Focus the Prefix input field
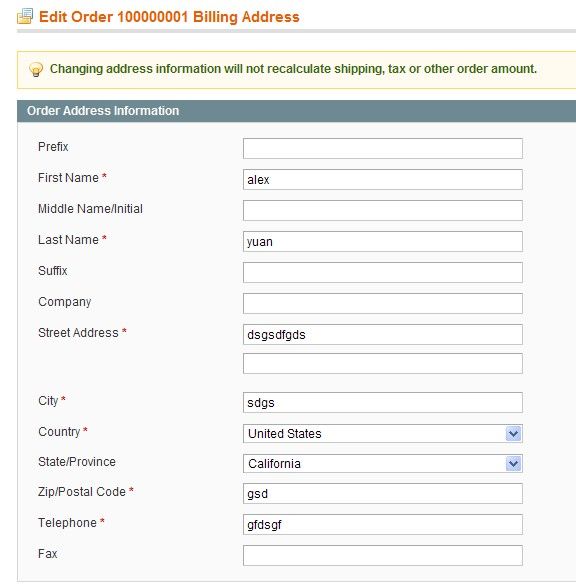576x586 pixels. (x=383, y=148)
